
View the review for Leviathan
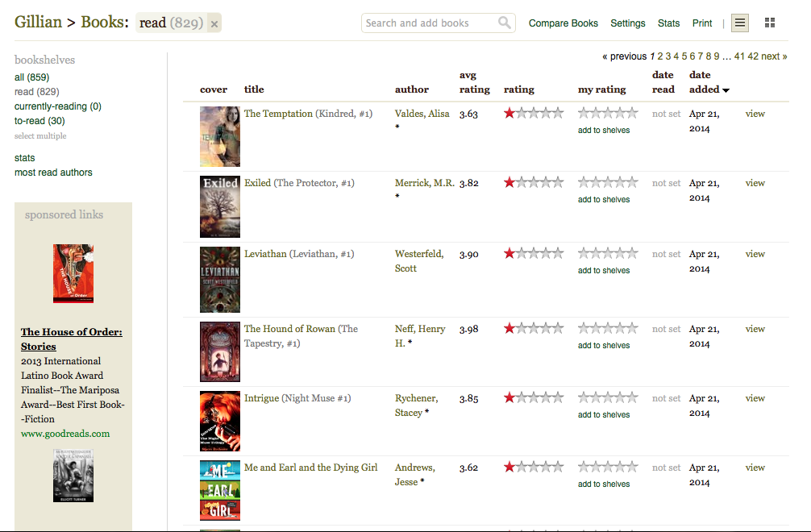pos(755,254)
